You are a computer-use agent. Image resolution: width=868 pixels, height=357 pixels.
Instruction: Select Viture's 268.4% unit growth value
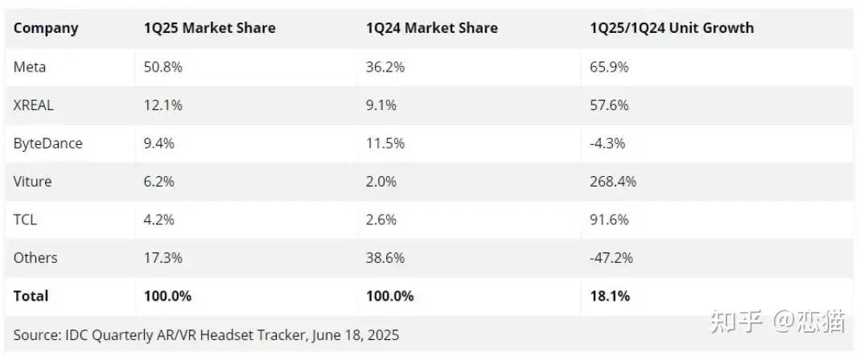[613, 181]
